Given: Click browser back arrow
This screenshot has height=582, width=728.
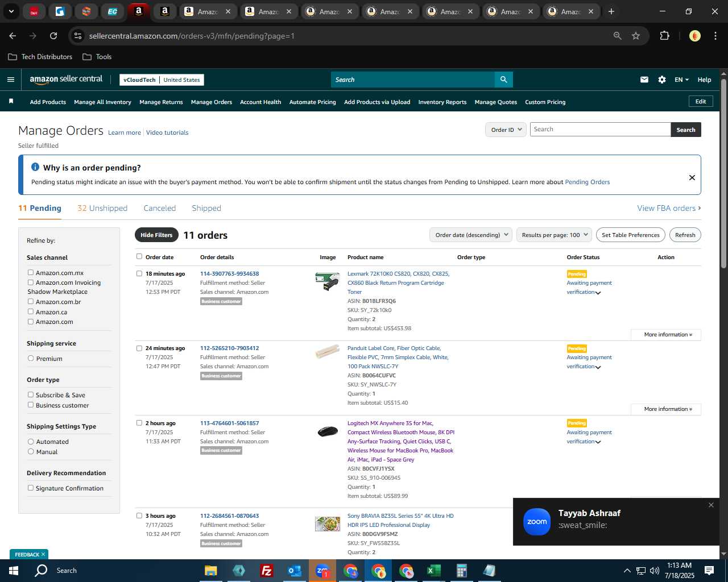Looking at the screenshot, I should (13, 36).
